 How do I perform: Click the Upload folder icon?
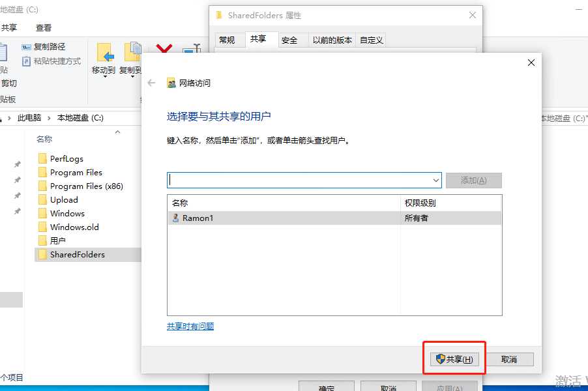pyautogui.click(x=42, y=199)
